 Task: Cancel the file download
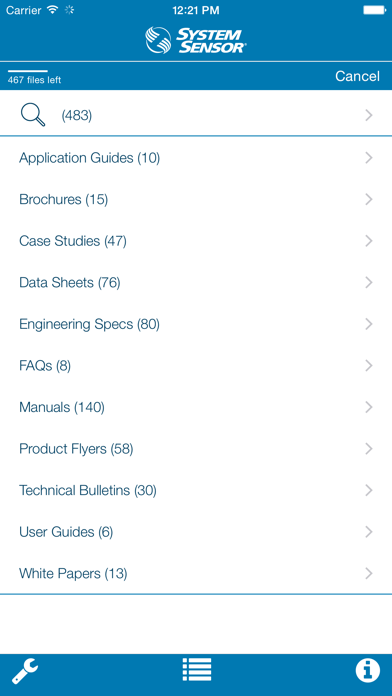(357, 76)
